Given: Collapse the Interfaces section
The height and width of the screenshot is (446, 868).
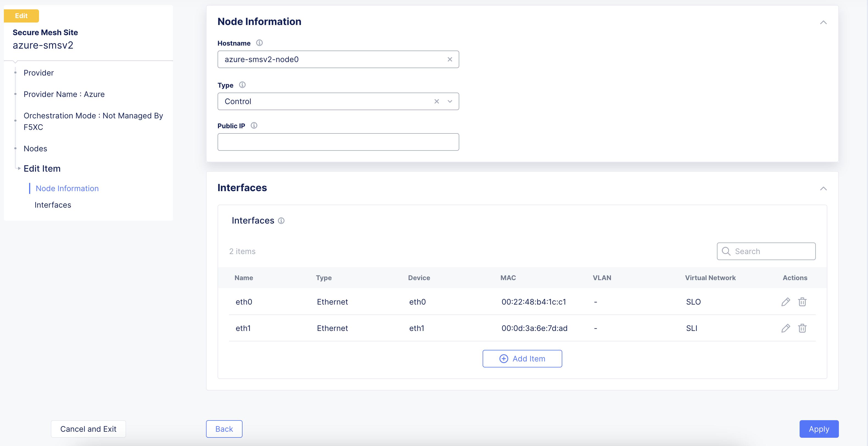Looking at the screenshot, I should pyautogui.click(x=824, y=189).
